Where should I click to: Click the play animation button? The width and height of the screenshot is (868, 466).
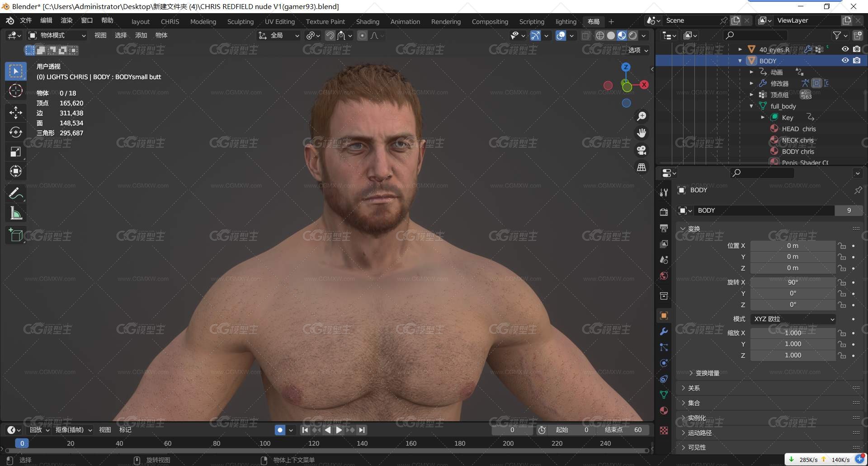pos(339,430)
